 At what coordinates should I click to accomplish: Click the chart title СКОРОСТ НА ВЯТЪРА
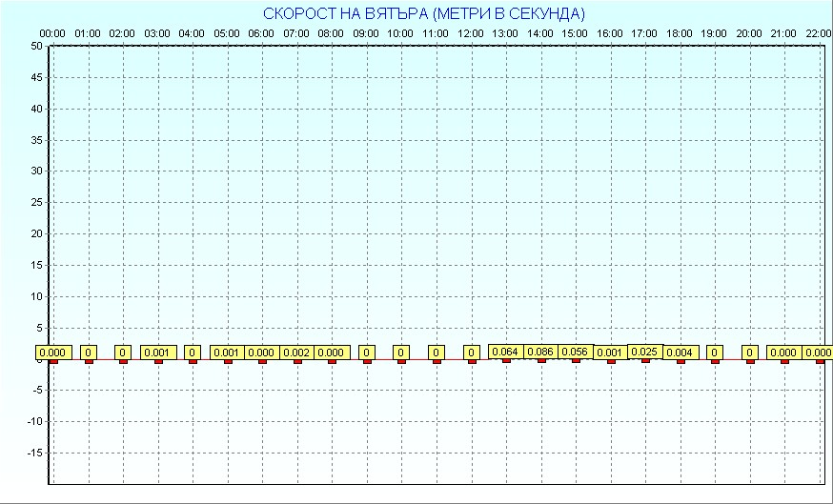click(424, 13)
